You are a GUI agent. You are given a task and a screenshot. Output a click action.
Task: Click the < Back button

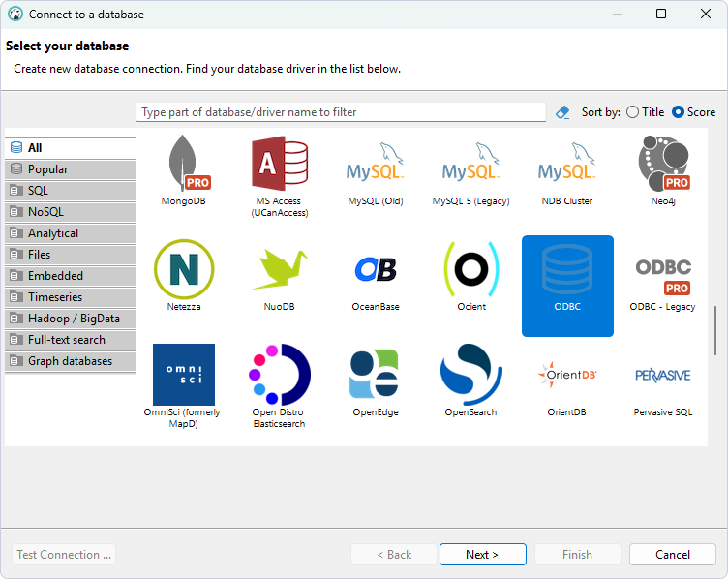[x=394, y=555]
